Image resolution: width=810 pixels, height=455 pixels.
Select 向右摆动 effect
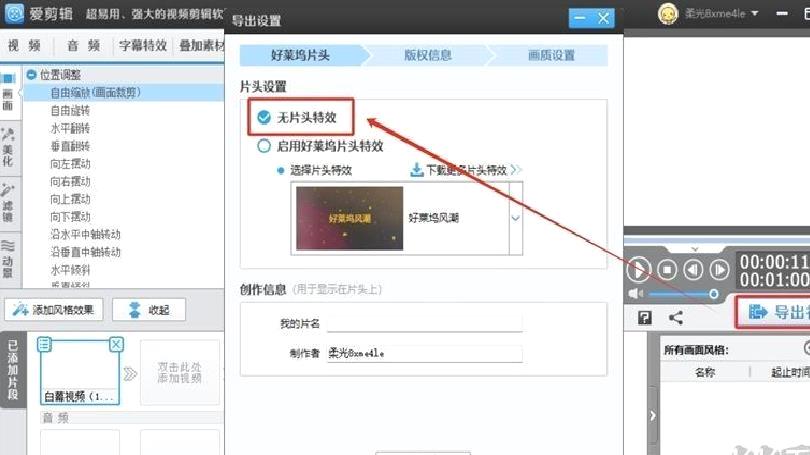[x=70, y=182]
